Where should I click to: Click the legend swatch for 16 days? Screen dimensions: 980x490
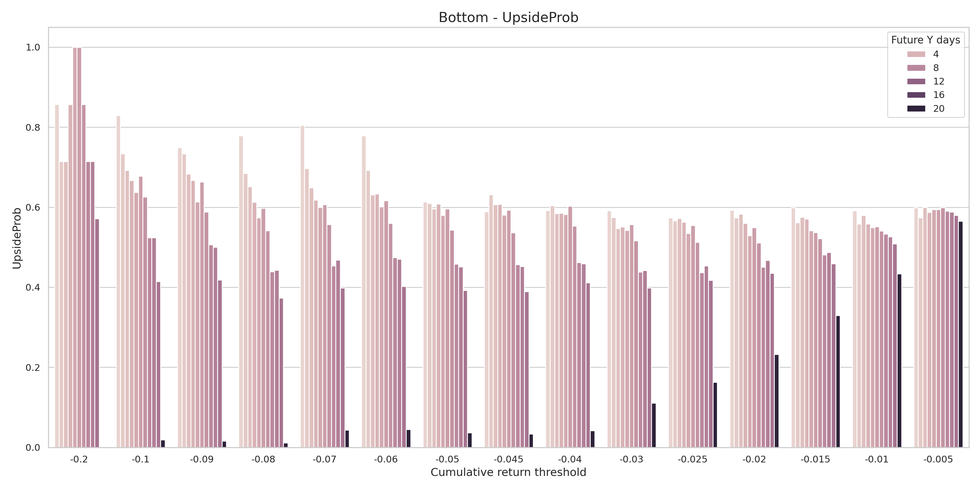916,95
